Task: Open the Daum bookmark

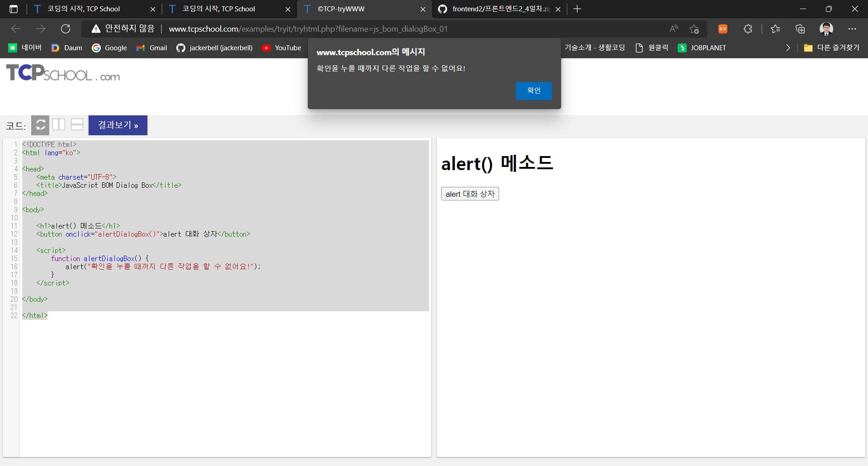Action: [66, 48]
